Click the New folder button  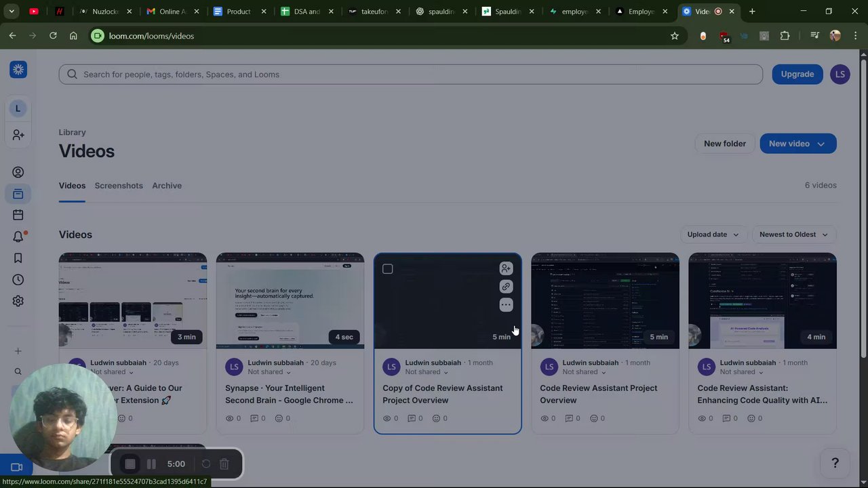(724, 144)
